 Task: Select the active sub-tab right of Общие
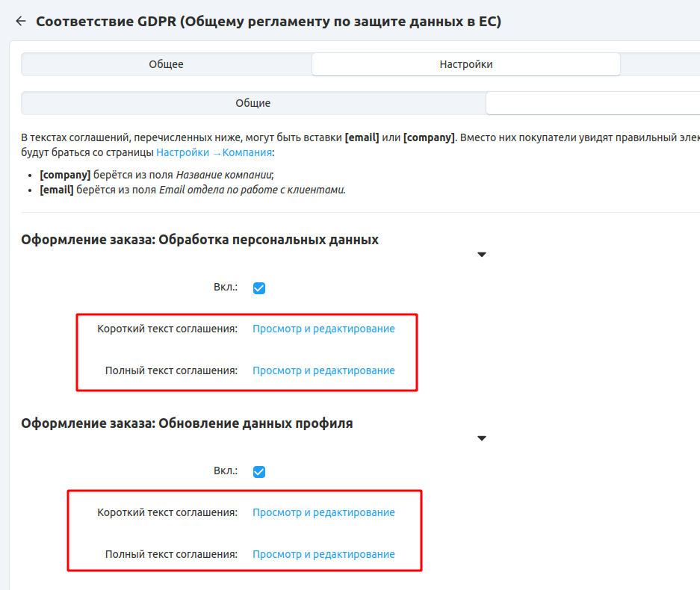pos(592,103)
